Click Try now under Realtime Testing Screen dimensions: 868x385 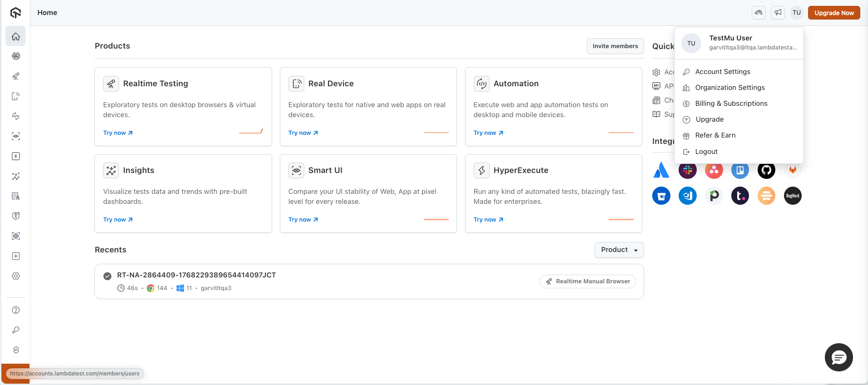[x=118, y=133]
